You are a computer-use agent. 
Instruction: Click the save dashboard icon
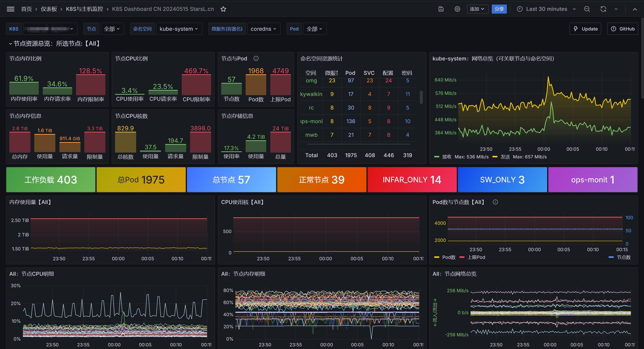441,9
